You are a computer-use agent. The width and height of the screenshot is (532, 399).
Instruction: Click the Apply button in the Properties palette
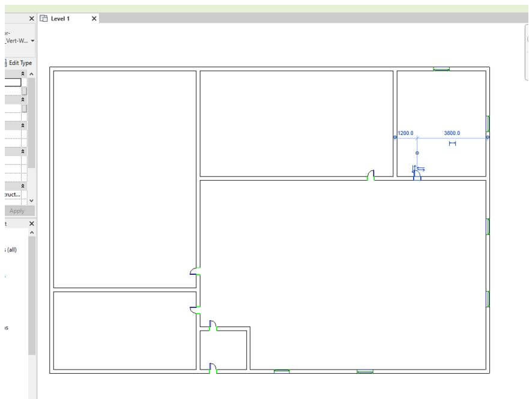17,211
